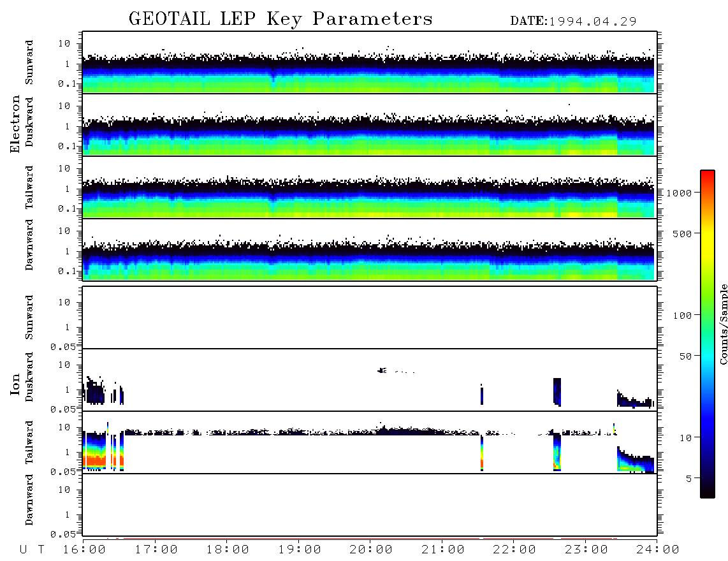Screen dimensions: 728x561
Task: Click the Ion Duskward vertical label
Action: (29, 377)
